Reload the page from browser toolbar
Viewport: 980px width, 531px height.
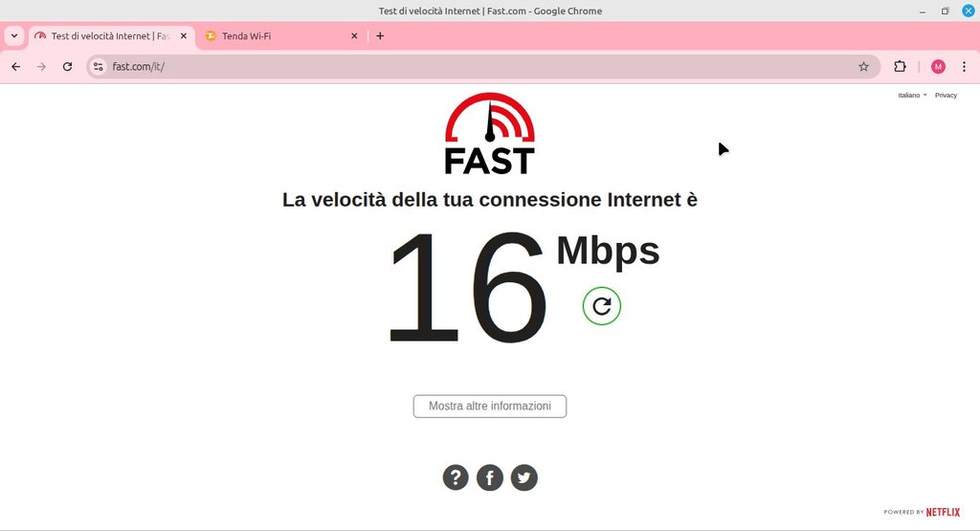click(68, 66)
